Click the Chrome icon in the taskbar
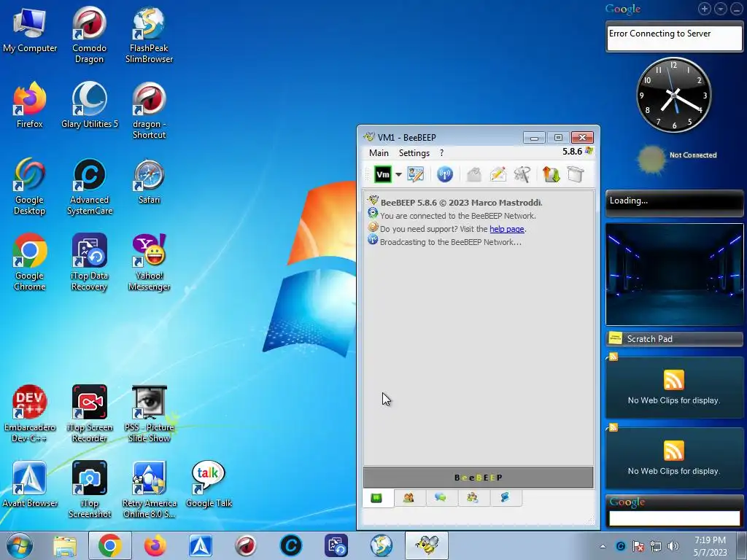Viewport: 747px width, 560px height. pyautogui.click(x=109, y=545)
